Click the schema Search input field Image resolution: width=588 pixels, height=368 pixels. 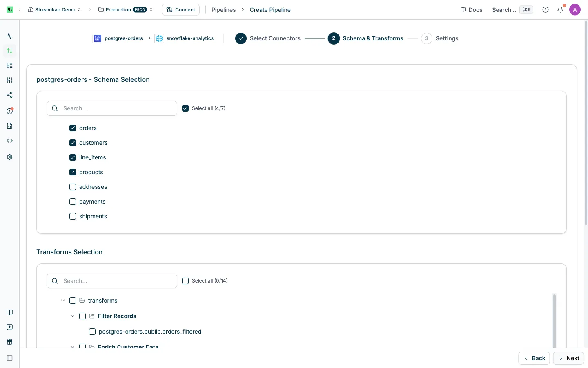tap(112, 108)
